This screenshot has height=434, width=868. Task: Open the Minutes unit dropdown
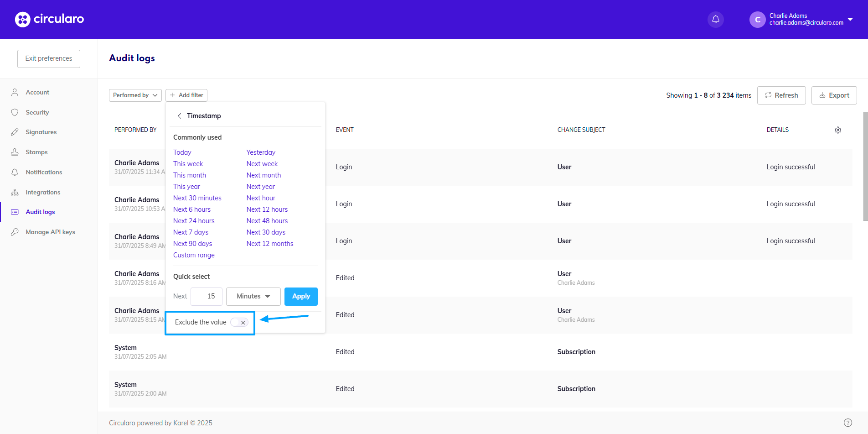(253, 297)
